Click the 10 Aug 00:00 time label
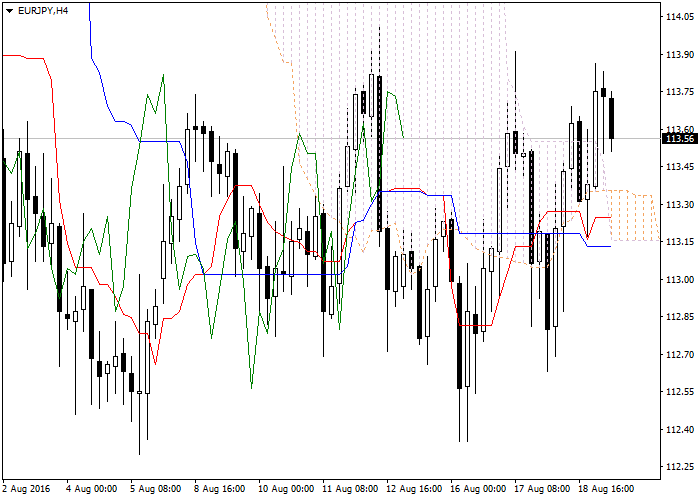The height and width of the screenshot is (500, 700). tap(286, 488)
